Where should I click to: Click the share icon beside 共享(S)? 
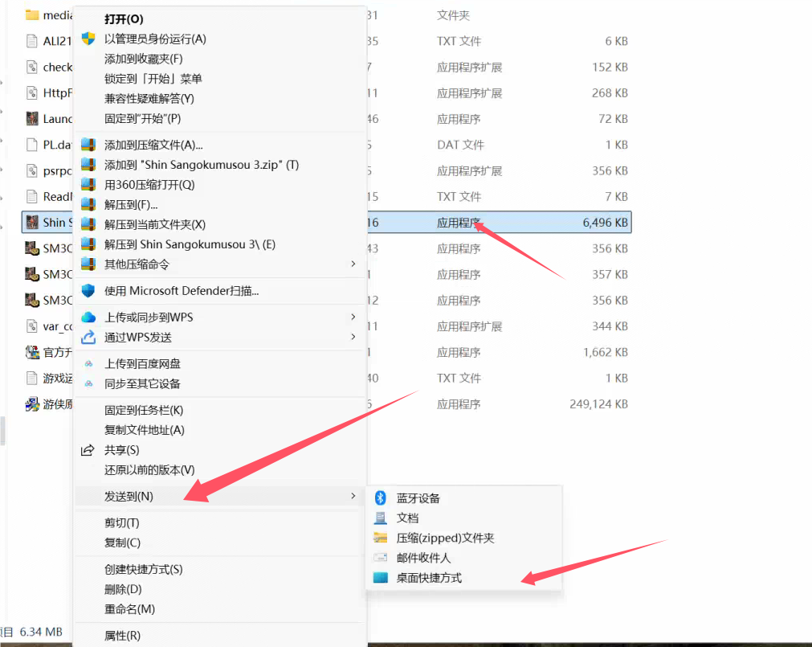(x=88, y=450)
